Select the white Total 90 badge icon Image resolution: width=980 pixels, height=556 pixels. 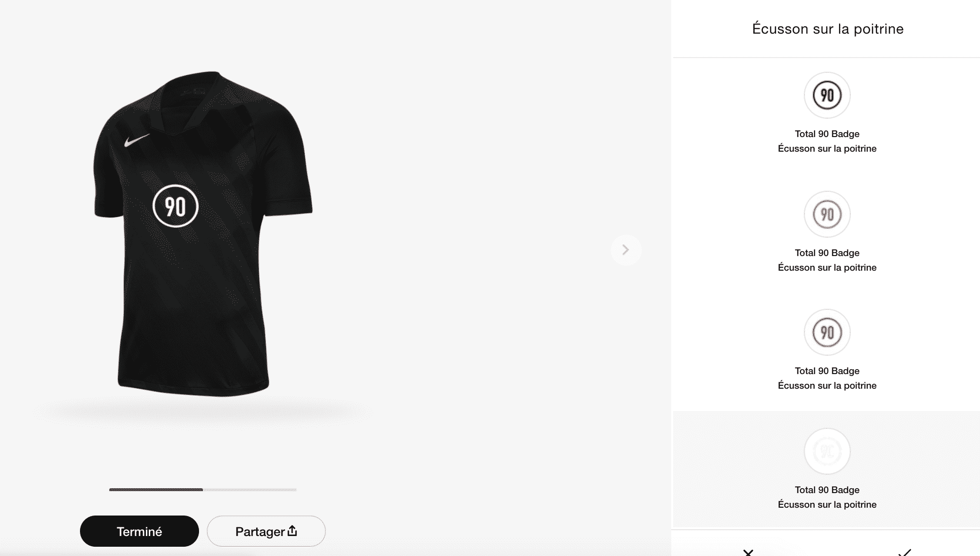[827, 451]
